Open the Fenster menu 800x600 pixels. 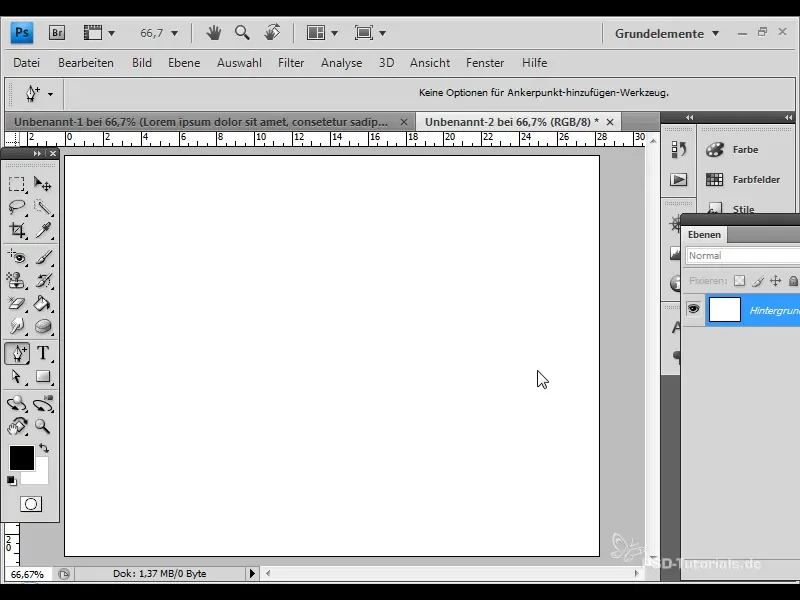coord(485,63)
